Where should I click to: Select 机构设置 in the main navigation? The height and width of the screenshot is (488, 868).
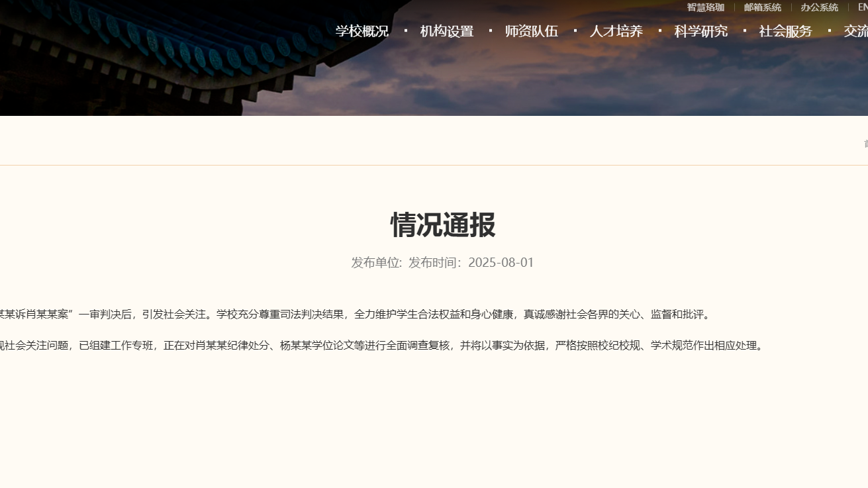coord(446,31)
